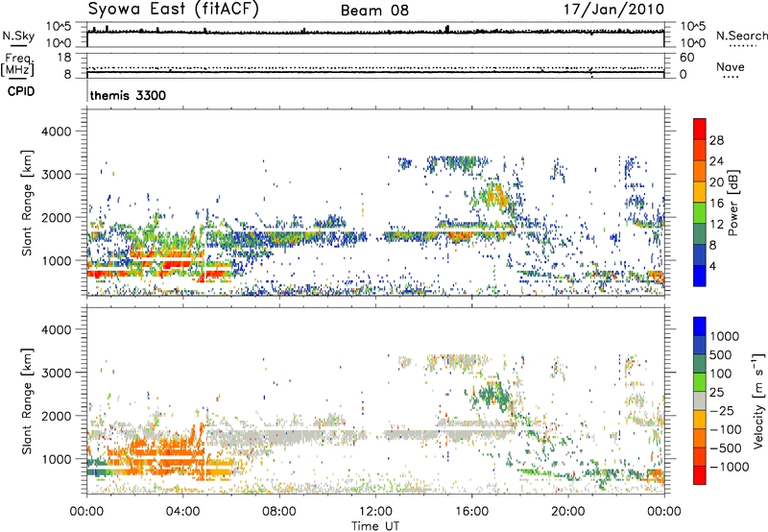Viewport: 768px width, 532px height.
Task: Pick the light green segment of Power color bar
Action: [x=700, y=212]
